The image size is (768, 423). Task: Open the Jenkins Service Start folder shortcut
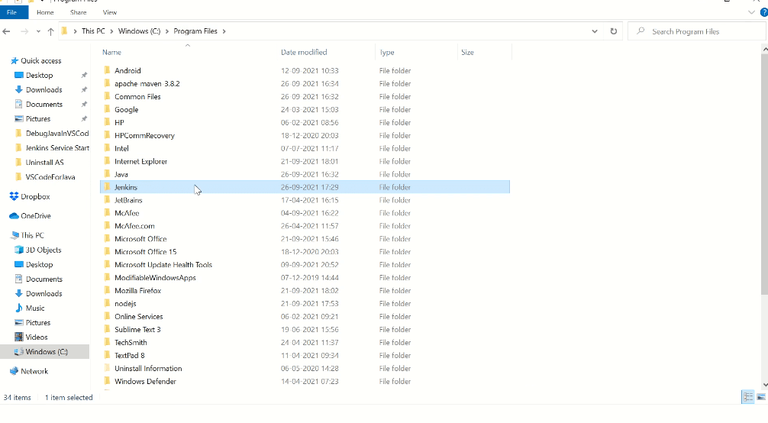point(57,148)
